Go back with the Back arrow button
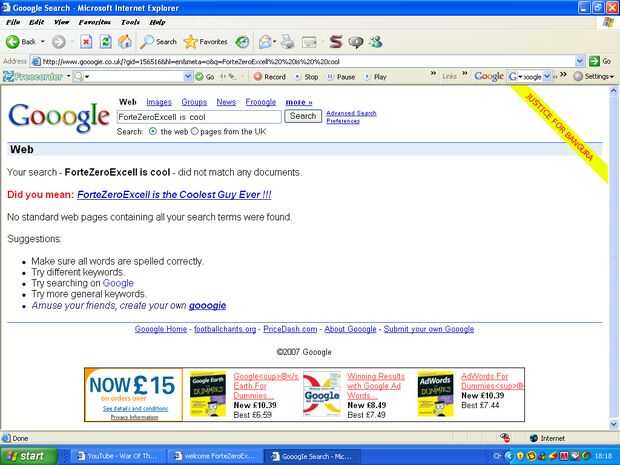The width and height of the screenshot is (620, 465). click(x=21, y=42)
